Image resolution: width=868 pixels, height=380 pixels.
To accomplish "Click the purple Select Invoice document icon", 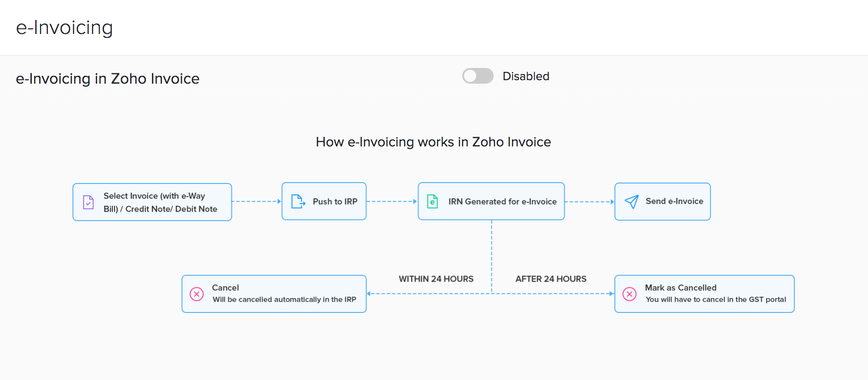I will click(88, 202).
